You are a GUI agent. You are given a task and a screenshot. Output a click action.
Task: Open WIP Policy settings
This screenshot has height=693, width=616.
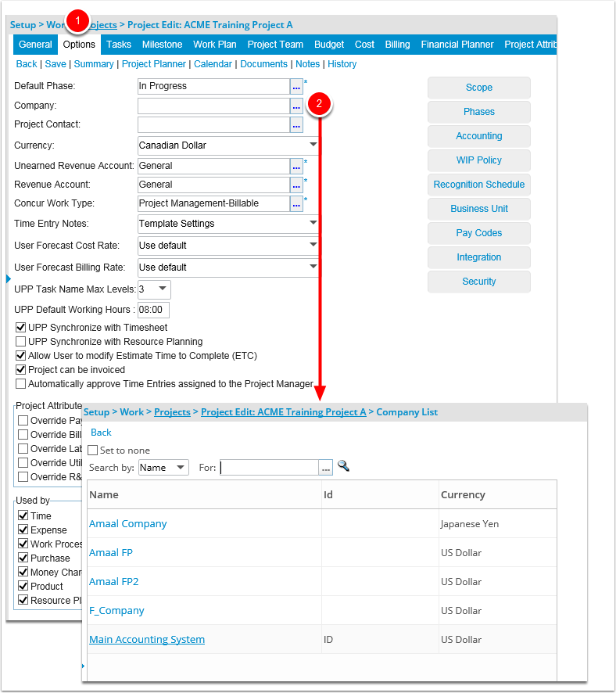[x=478, y=160]
